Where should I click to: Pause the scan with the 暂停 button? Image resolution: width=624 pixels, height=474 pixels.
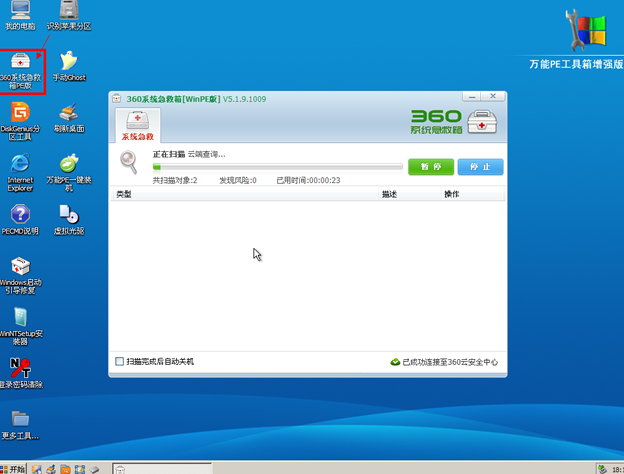pos(431,167)
